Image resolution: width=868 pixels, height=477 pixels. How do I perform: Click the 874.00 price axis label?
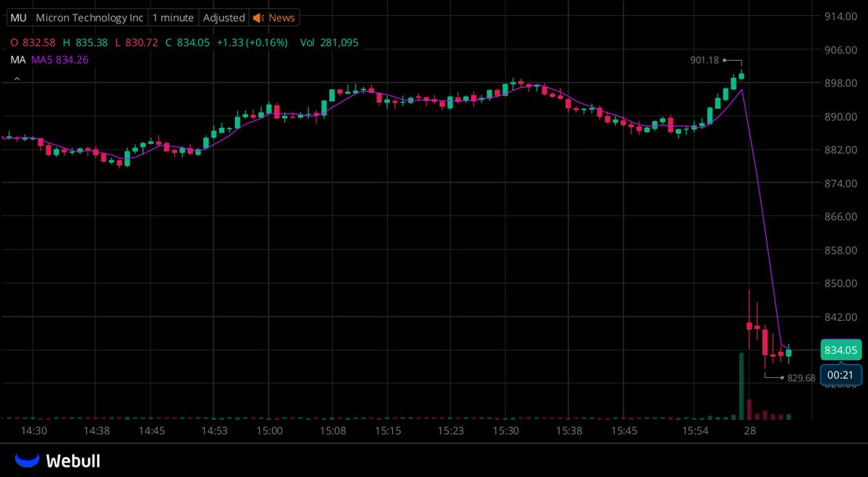(841, 183)
